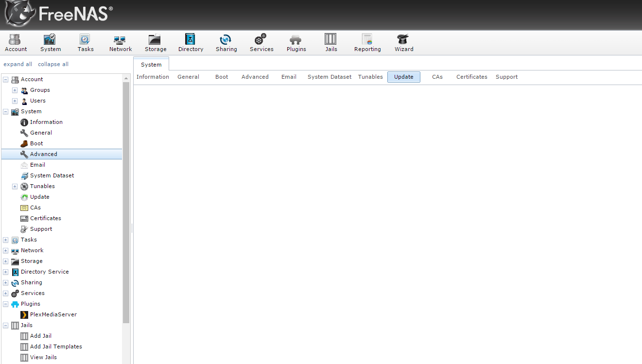Switch to the Support sub-tab
642x364 pixels.
(506, 77)
